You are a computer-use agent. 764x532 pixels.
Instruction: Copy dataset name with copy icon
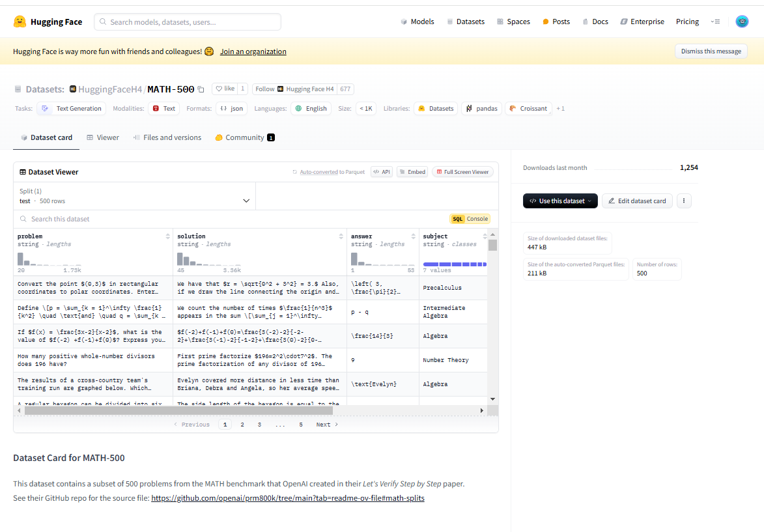[201, 89]
